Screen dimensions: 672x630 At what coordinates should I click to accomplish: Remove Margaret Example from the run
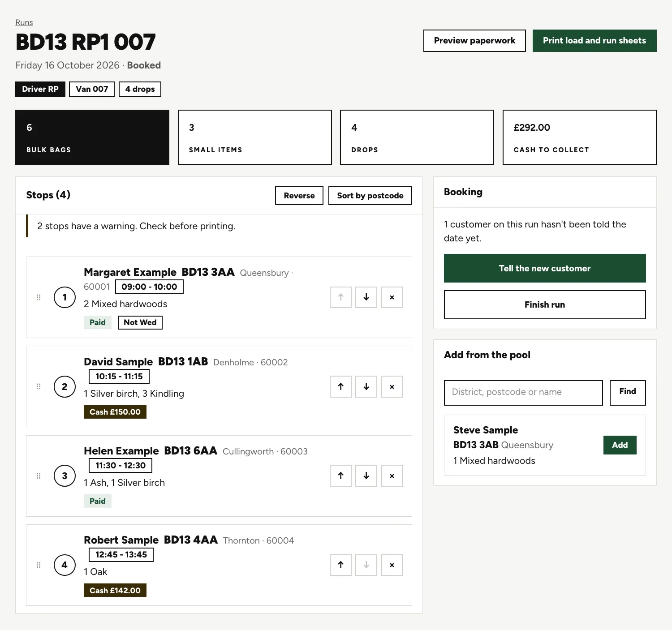click(x=392, y=297)
